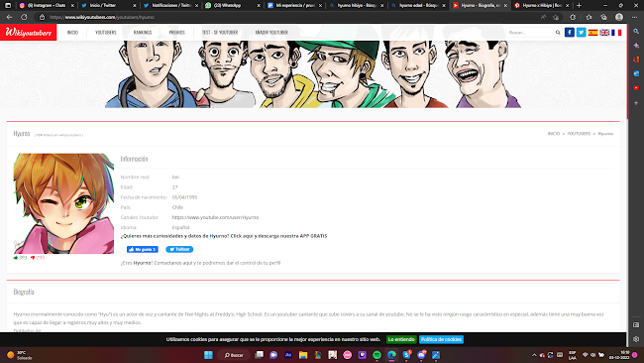Show hidden system tray icons chevron
Image resolution: width=644 pixels, height=363 pixels.
[534, 355]
